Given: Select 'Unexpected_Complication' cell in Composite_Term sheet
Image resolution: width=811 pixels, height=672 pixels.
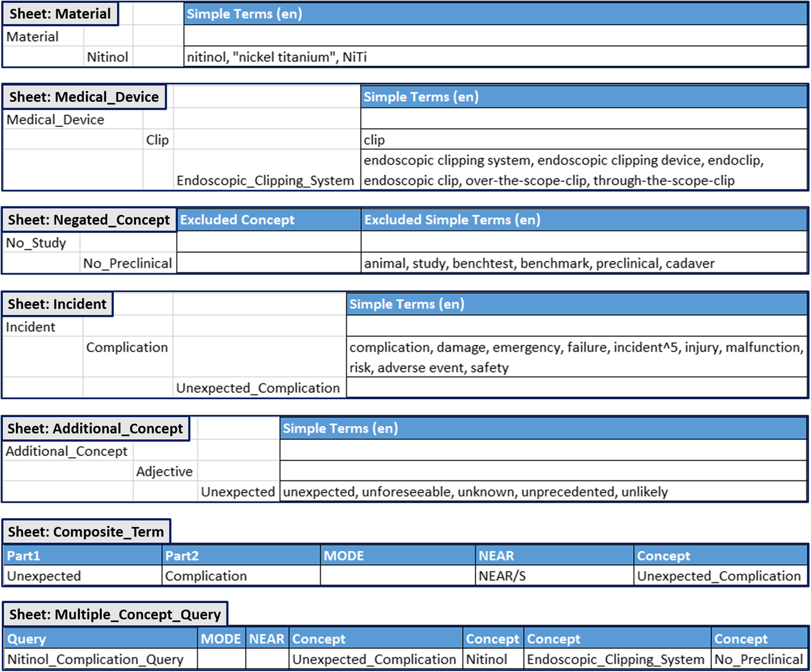Looking at the screenshot, I should click(x=721, y=576).
